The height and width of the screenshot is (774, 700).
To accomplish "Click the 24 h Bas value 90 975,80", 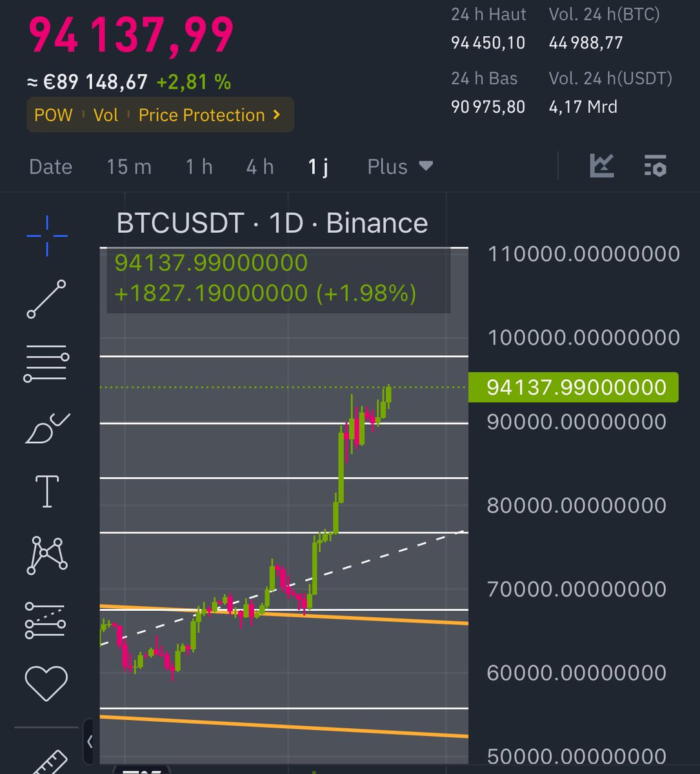I will click(x=488, y=106).
